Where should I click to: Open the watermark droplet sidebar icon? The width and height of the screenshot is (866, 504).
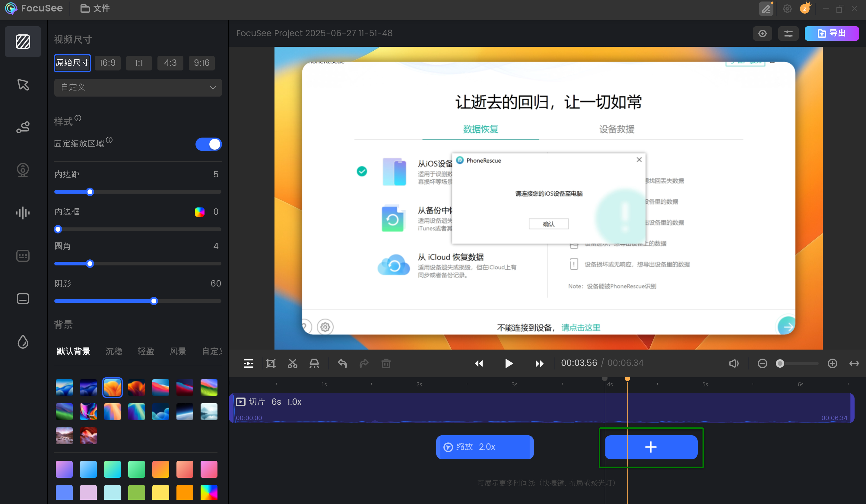(x=23, y=341)
